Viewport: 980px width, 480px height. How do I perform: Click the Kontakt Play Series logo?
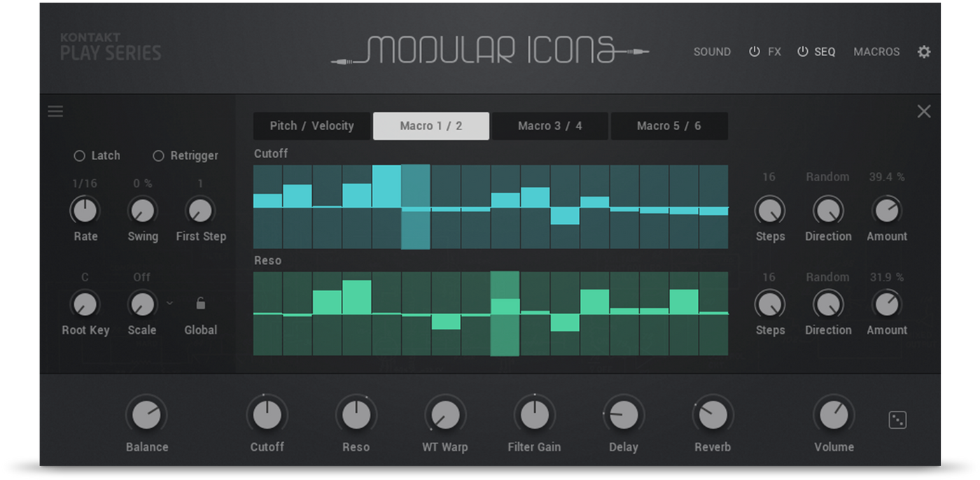tap(111, 47)
